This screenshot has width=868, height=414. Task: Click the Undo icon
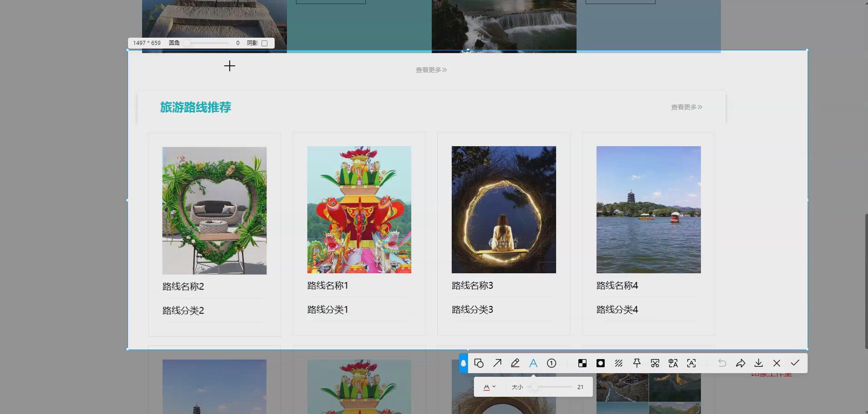(x=722, y=363)
